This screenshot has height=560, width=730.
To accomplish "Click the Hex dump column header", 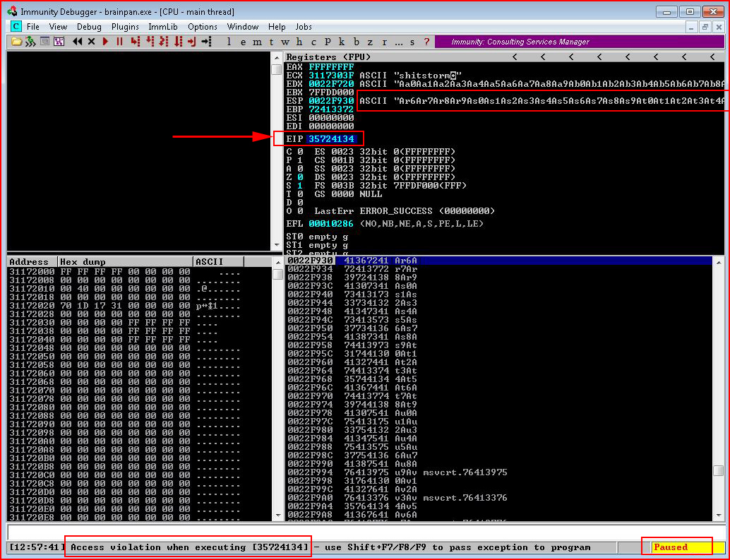I will 125,261.
